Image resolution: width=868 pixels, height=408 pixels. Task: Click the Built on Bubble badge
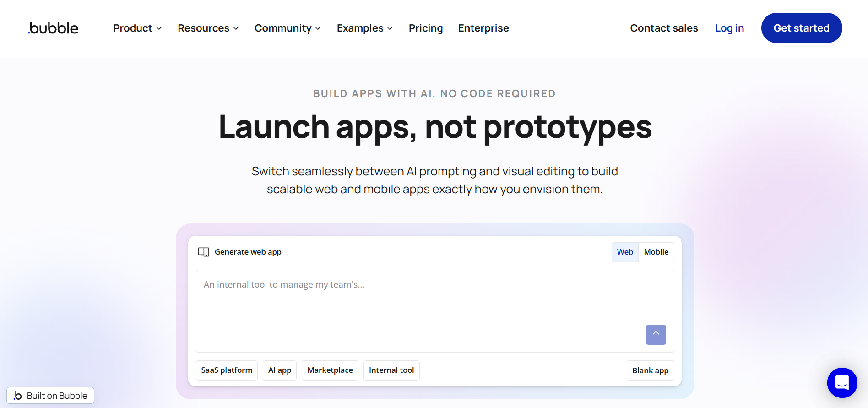coord(50,396)
